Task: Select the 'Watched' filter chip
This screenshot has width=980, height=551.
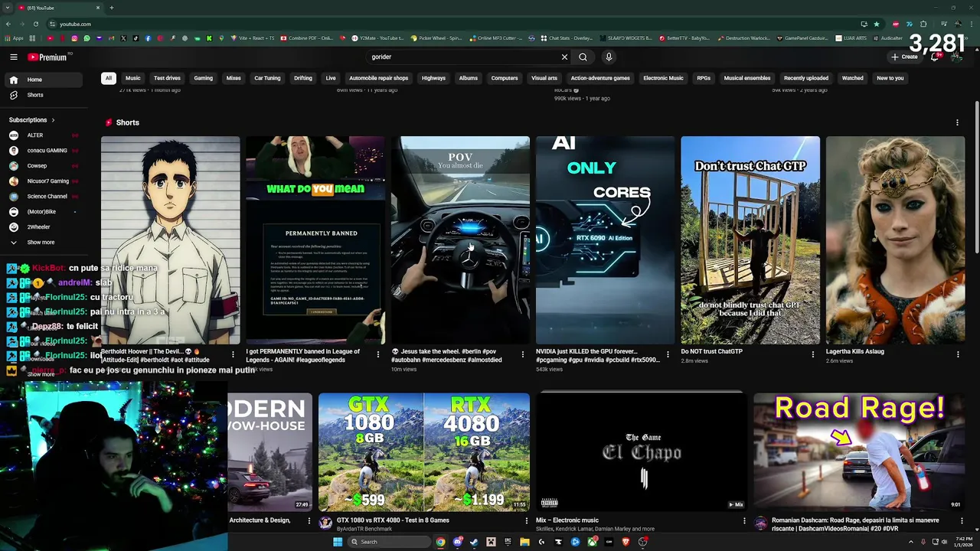Action: tap(853, 78)
